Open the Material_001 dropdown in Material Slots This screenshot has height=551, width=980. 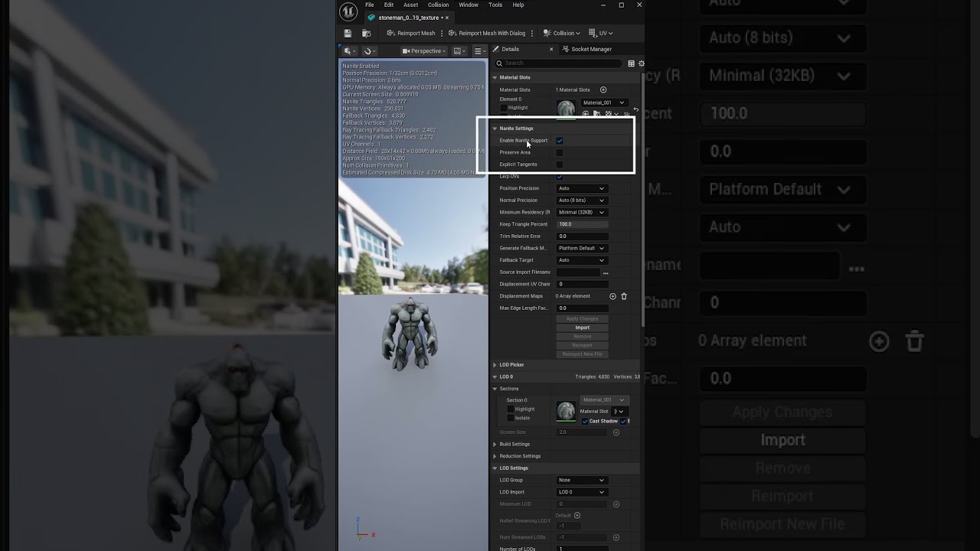(x=603, y=103)
